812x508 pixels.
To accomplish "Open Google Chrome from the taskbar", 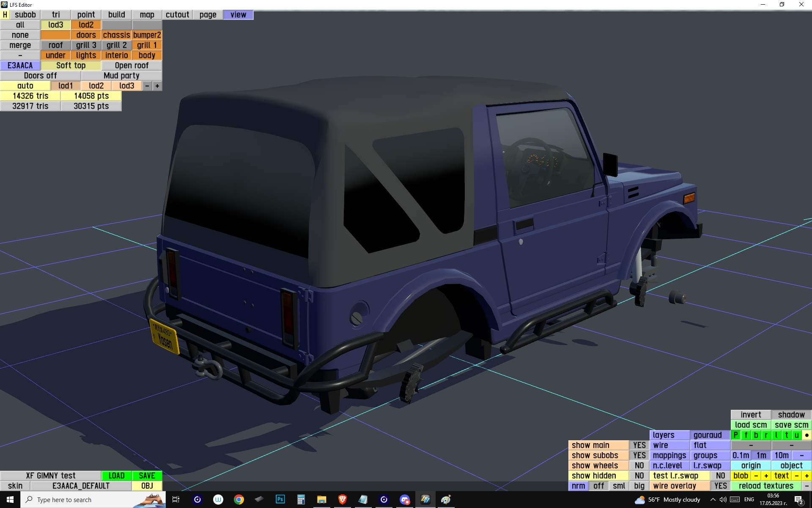I will pos(239,500).
